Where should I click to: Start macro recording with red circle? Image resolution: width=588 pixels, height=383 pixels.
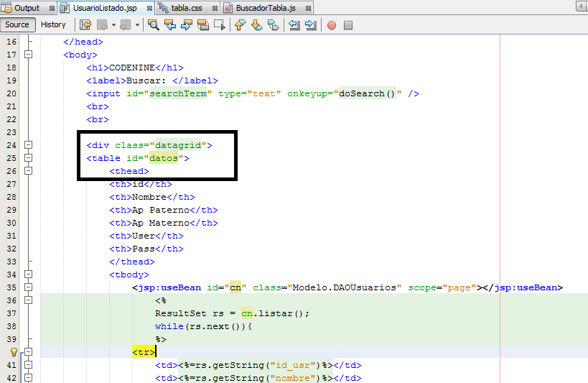[332, 25]
